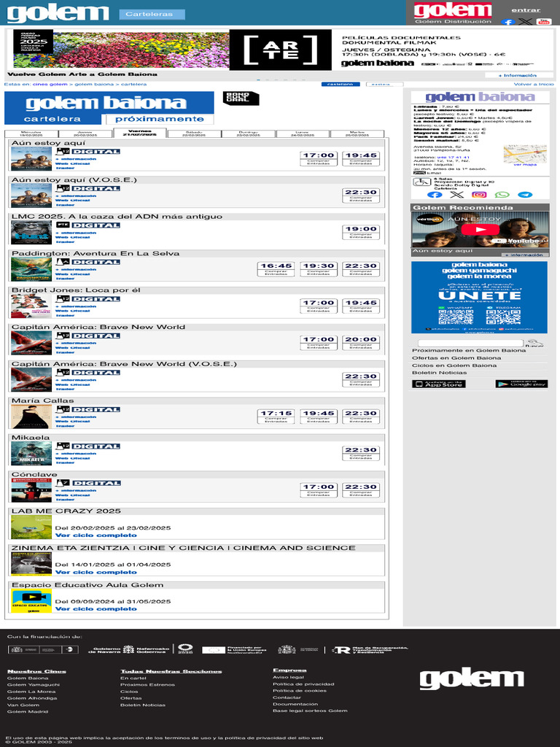This screenshot has width=560, height=747.
Task: Open the Facebook icon in the top header
Action: pos(508,22)
